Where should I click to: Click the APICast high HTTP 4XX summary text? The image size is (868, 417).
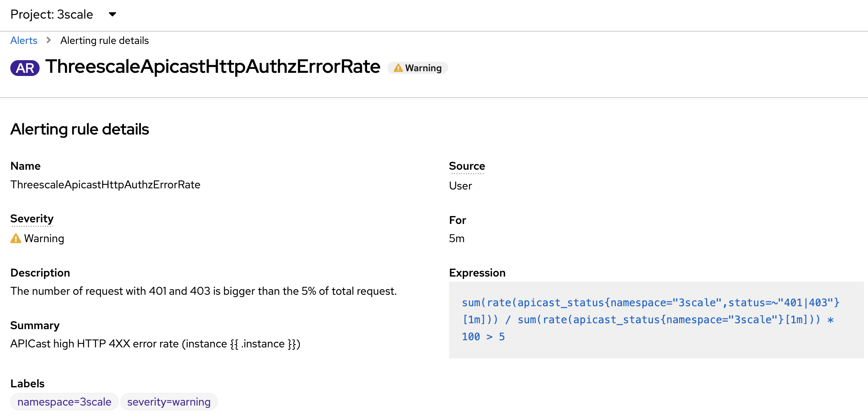coord(155,344)
